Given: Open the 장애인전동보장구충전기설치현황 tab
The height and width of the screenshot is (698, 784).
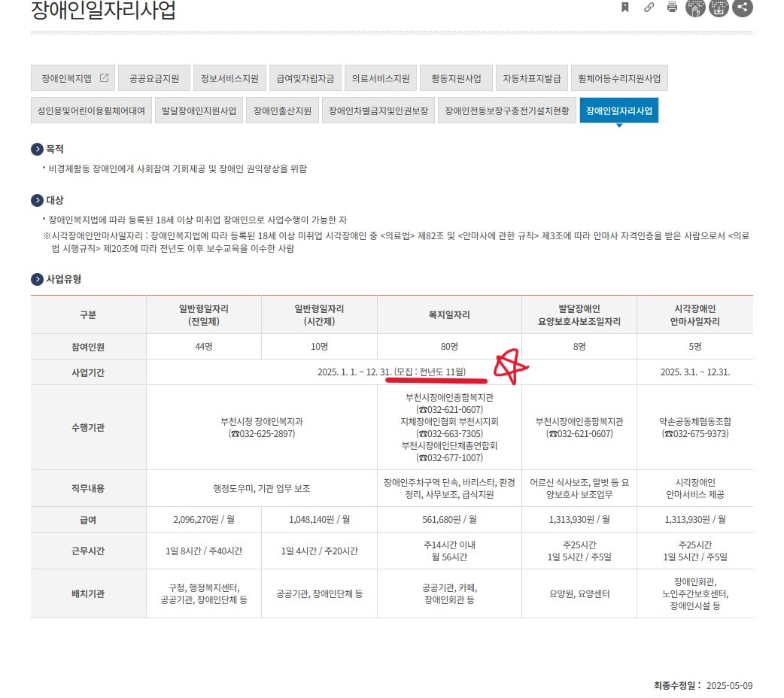Looking at the screenshot, I should click(507, 111).
